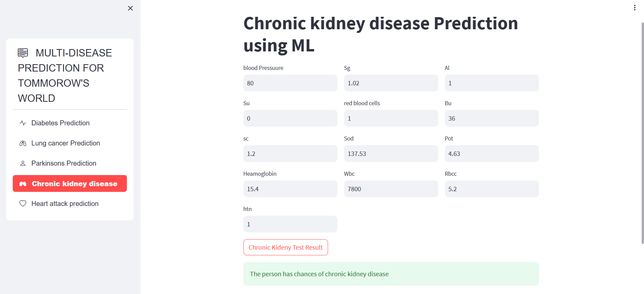Screen dimensions: 644x294
Task: Select the green prediction result message
Action: [390, 274]
